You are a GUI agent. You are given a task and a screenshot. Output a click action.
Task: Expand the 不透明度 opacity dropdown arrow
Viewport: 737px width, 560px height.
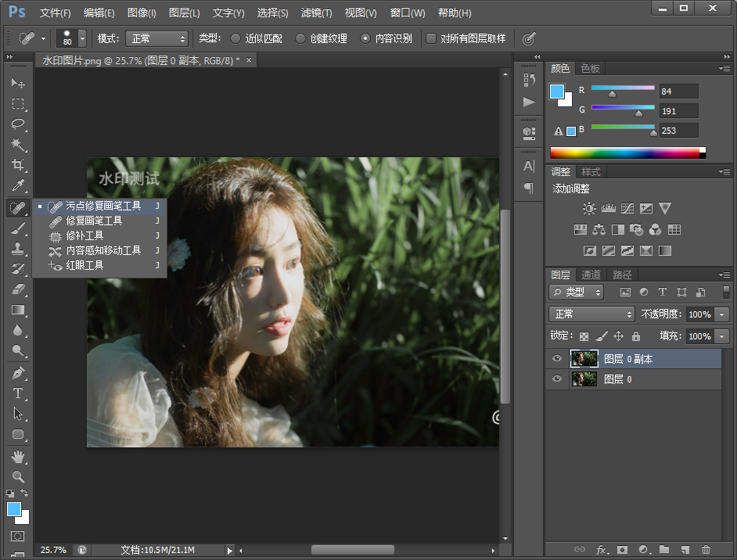point(721,314)
